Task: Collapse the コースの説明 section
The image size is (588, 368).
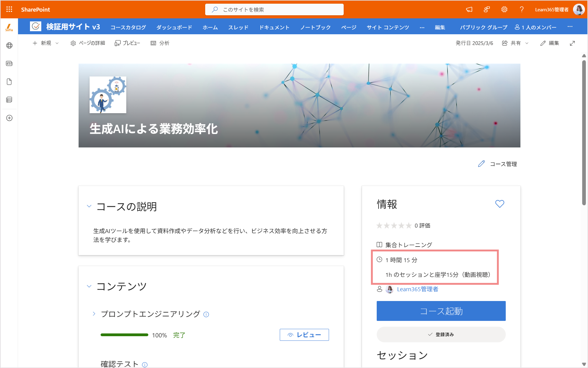Action: pos(89,206)
